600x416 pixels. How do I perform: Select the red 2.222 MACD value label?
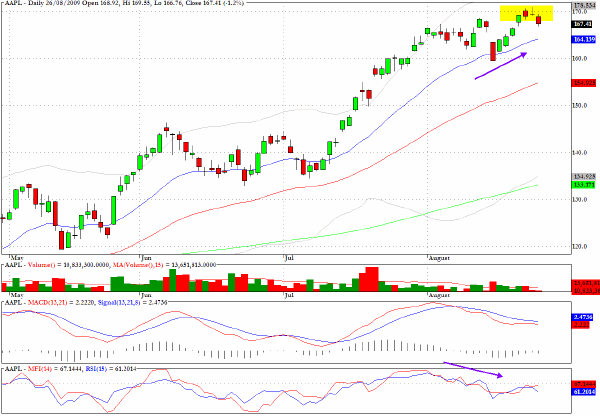(581, 325)
